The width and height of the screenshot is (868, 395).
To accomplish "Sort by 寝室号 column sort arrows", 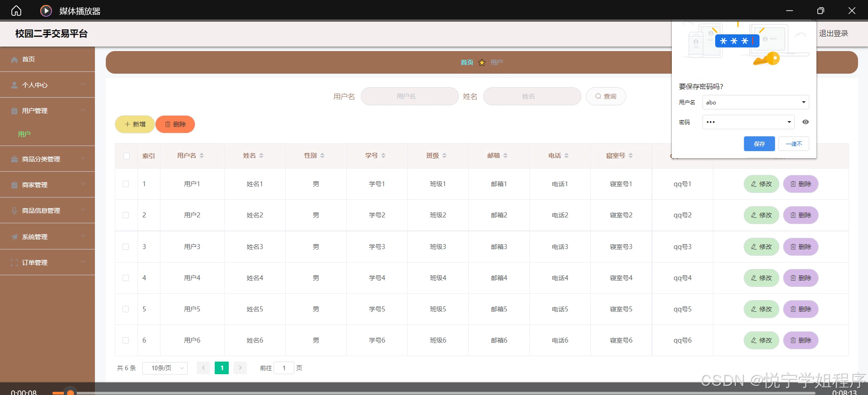I will pyautogui.click(x=631, y=155).
